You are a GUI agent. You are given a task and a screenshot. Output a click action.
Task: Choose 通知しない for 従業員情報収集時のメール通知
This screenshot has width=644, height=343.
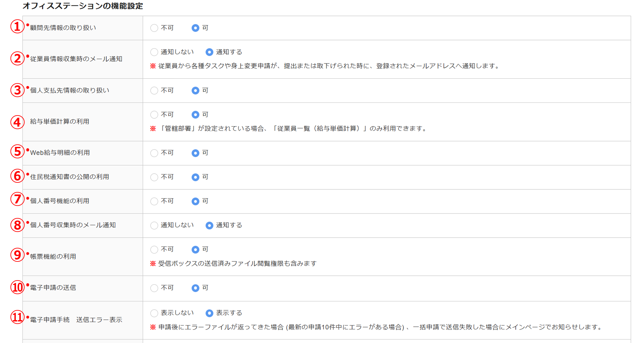(x=154, y=52)
